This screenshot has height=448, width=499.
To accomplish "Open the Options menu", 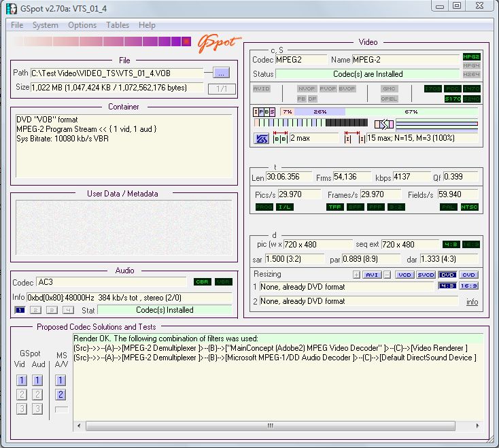I will 82,25.
